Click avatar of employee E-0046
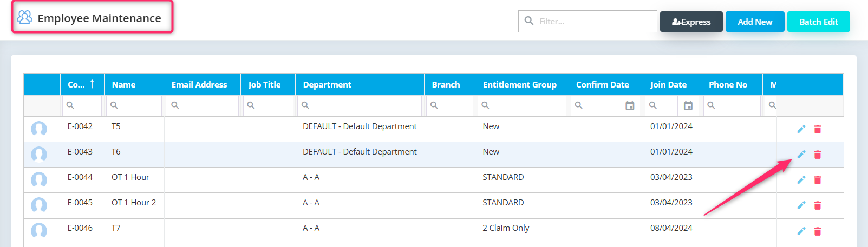 pyautogui.click(x=39, y=230)
